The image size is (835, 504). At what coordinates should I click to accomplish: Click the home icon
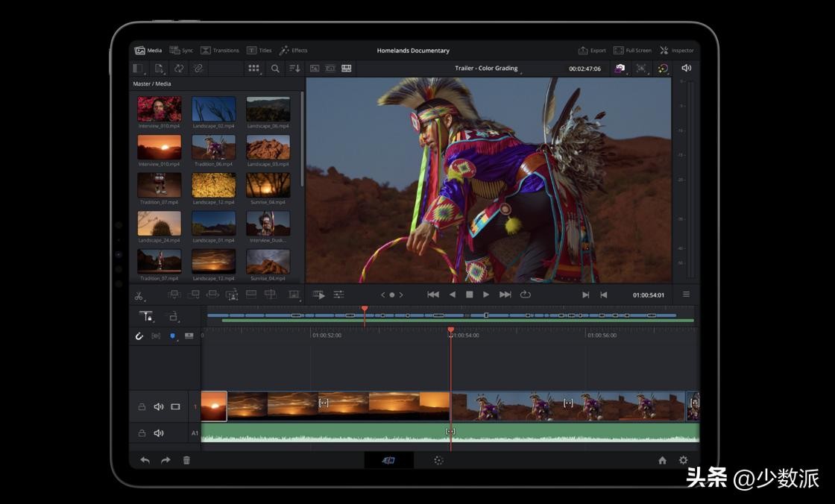tap(662, 461)
